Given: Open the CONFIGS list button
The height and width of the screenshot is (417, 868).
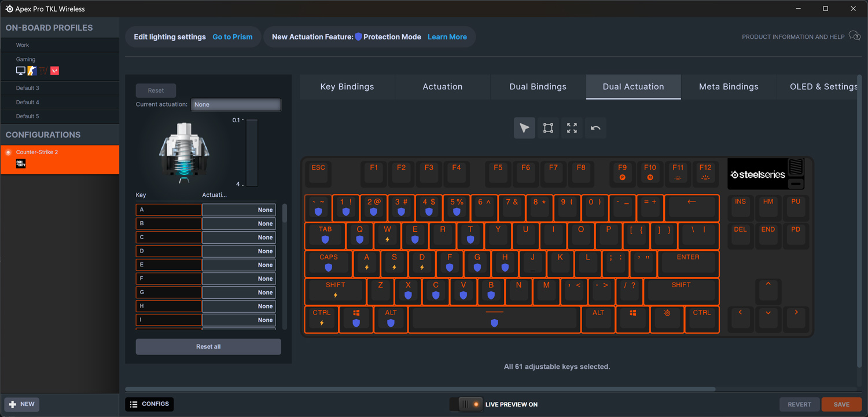Looking at the screenshot, I should (x=149, y=404).
